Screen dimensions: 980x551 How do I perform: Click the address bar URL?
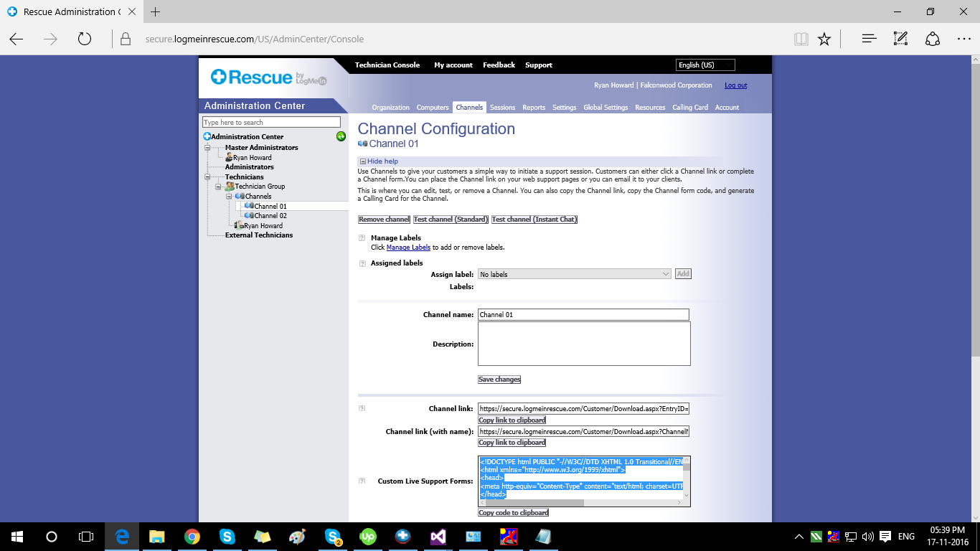pyautogui.click(x=255, y=39)
